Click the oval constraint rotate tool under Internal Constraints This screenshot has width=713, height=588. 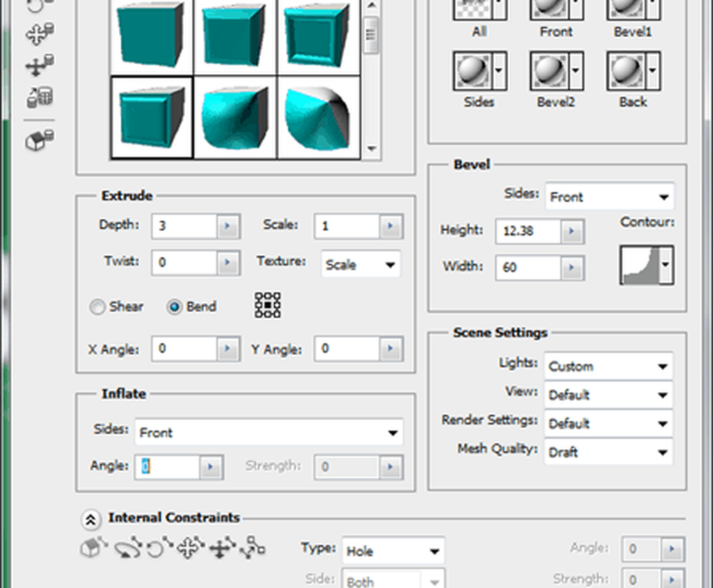click(128, 548)
